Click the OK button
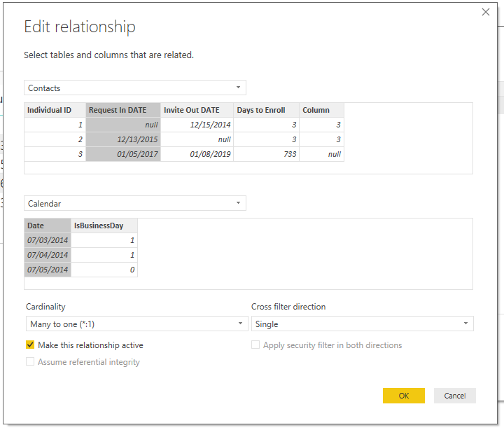 (404, 396)
